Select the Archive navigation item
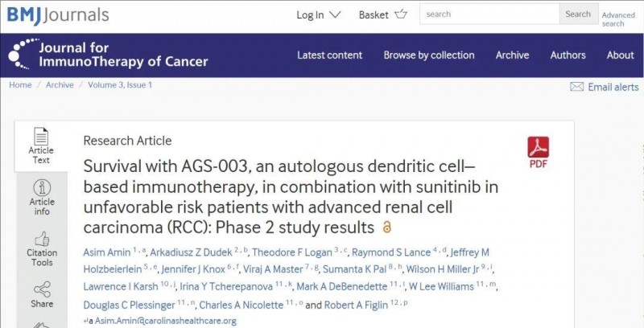This screenshot has height=328, width=644. pyautogui.click(x=512, y=55)
